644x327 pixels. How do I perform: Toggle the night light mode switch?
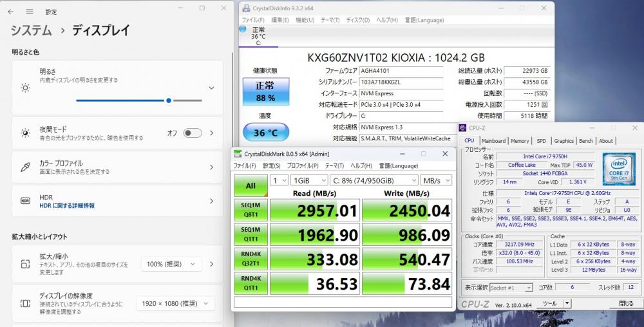[x=192, y=133]
